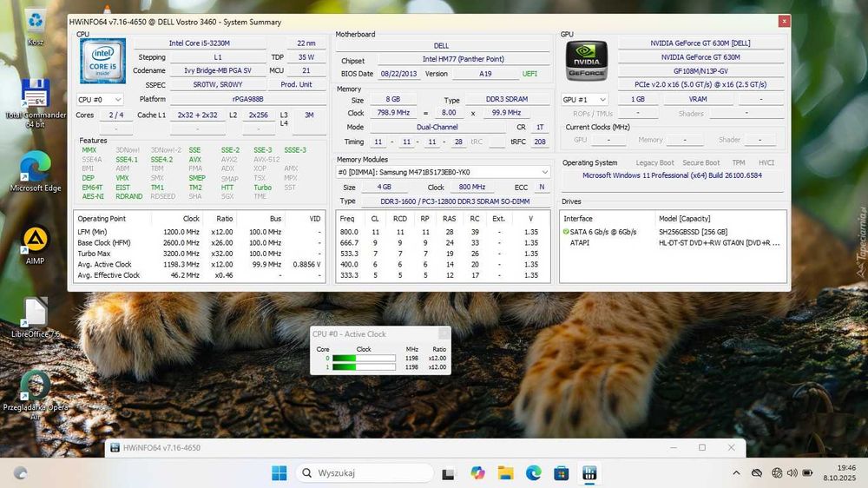Click the UEFI indicator
This screenshot has width=868, height=488.
(x=529, y=74)
